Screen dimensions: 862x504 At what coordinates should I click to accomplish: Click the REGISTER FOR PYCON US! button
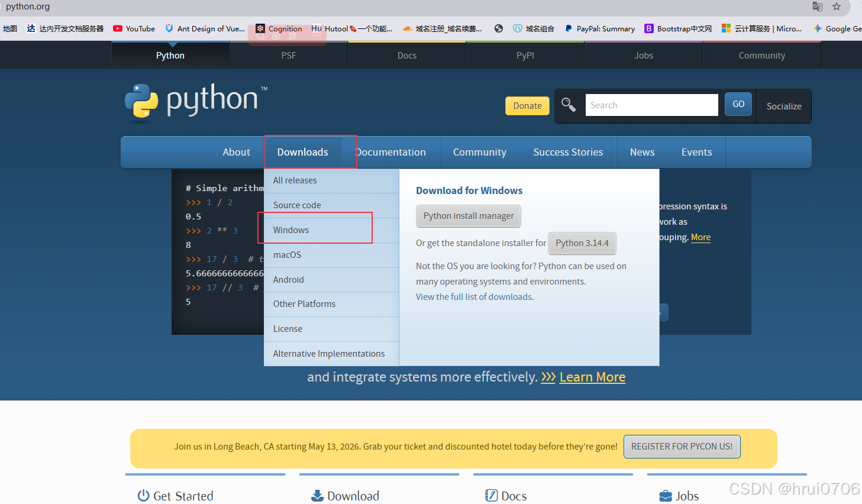coord(682,447)
